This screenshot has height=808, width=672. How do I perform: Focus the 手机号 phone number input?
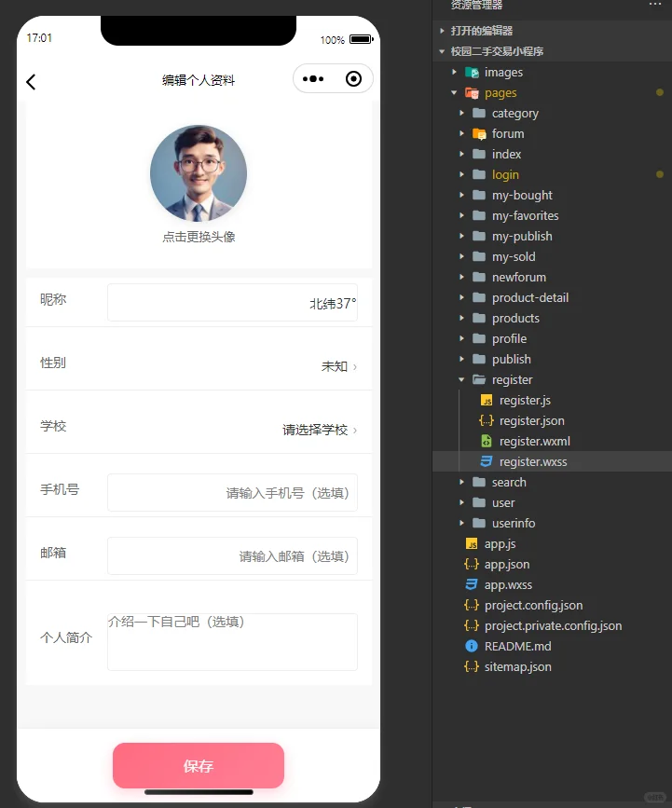click(x=232, y=493)
